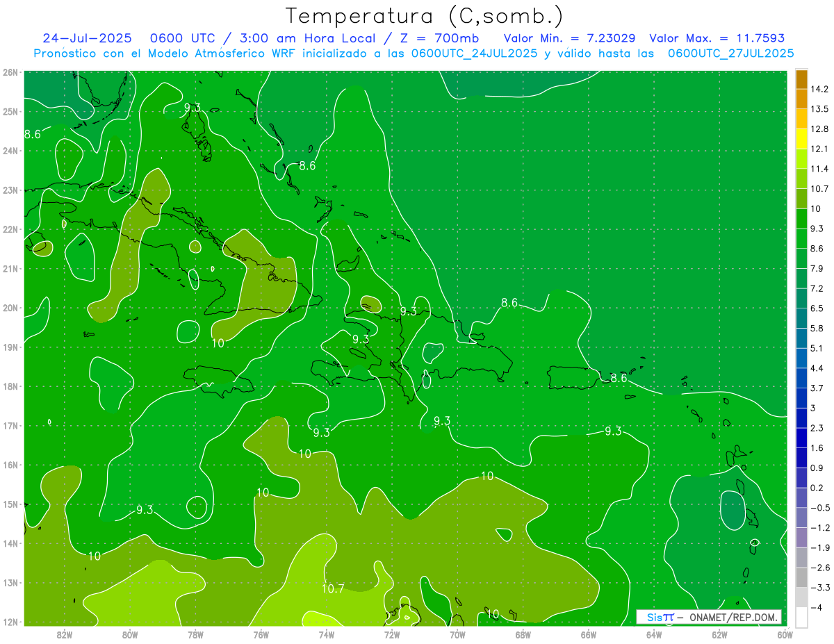Pick the yellow legend swatch between 12.1 and 12.8
834x644 pixels.
[x=801, y=139]
